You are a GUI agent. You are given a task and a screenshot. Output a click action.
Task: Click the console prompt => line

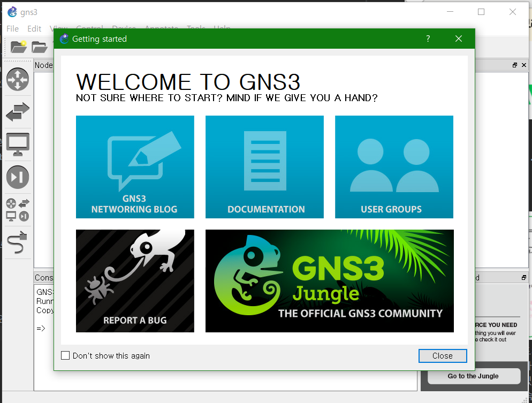[41, 329]
